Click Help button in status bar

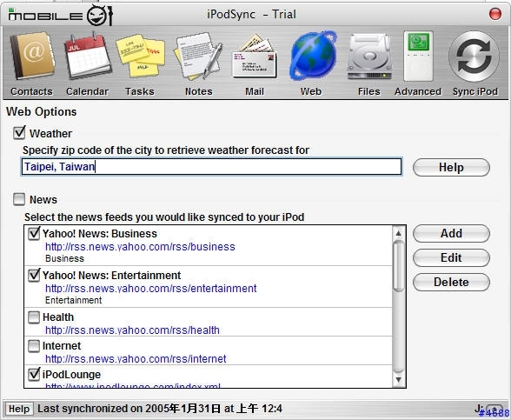[x=19, y=409]
